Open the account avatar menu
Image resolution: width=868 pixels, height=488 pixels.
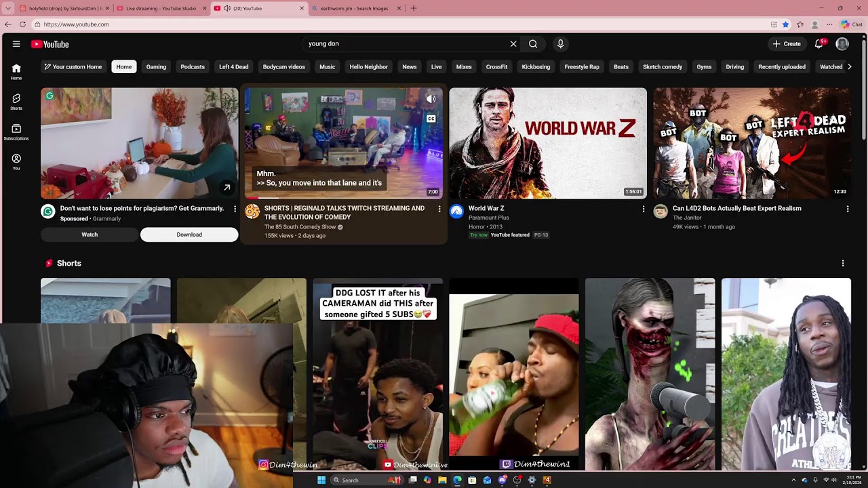tap(842, 44)
